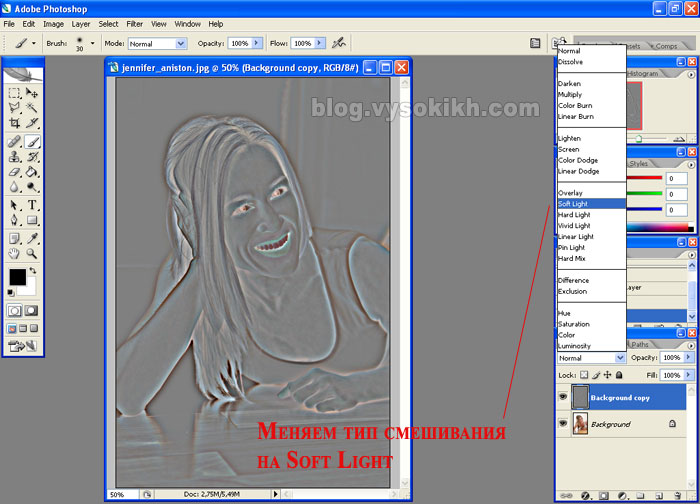This screenshot has height=504, width=700.
Task: Select the Type tool
Action: tap(32, 205)
